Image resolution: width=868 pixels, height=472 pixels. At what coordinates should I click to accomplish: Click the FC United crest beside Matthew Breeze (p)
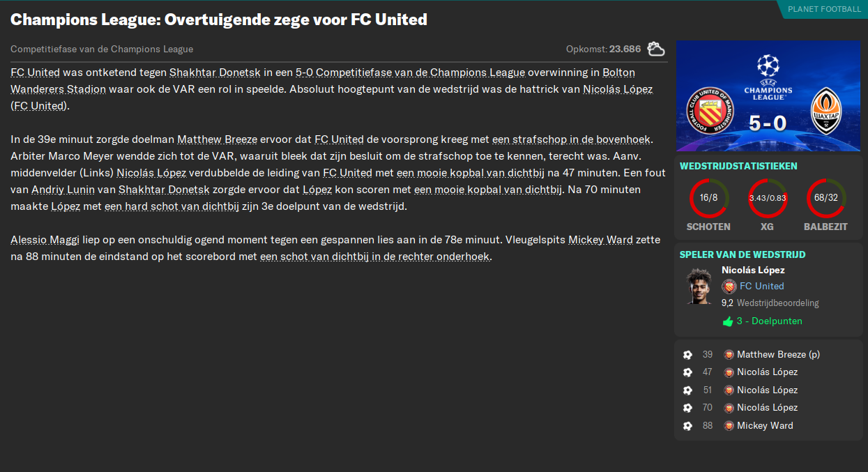pyautogui.click(x=727, y=354)
